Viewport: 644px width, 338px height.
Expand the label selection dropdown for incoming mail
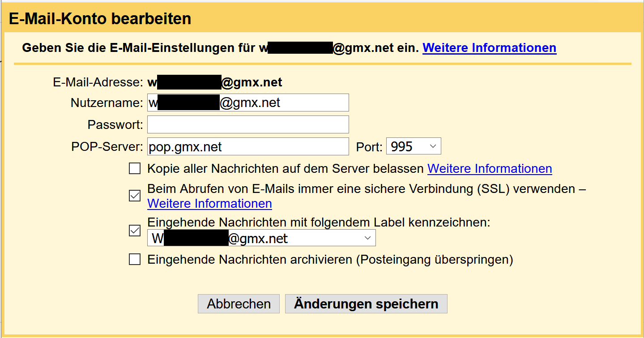(x=261, y=238)
